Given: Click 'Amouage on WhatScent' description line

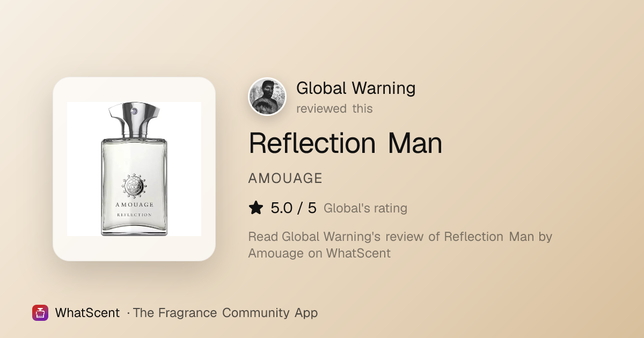Looking at the screenshot, I should (319, 253).
